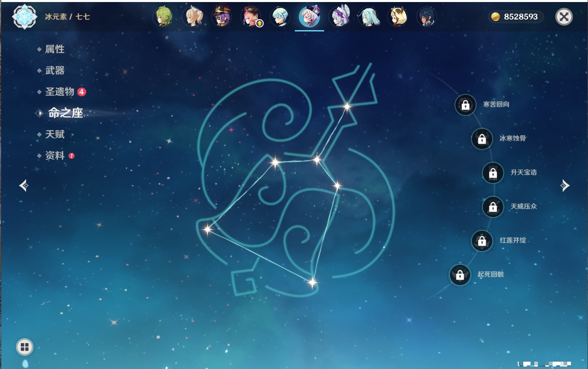
Task: Select the locked 起死回骸 constellation node
Action: click(460, 275)
